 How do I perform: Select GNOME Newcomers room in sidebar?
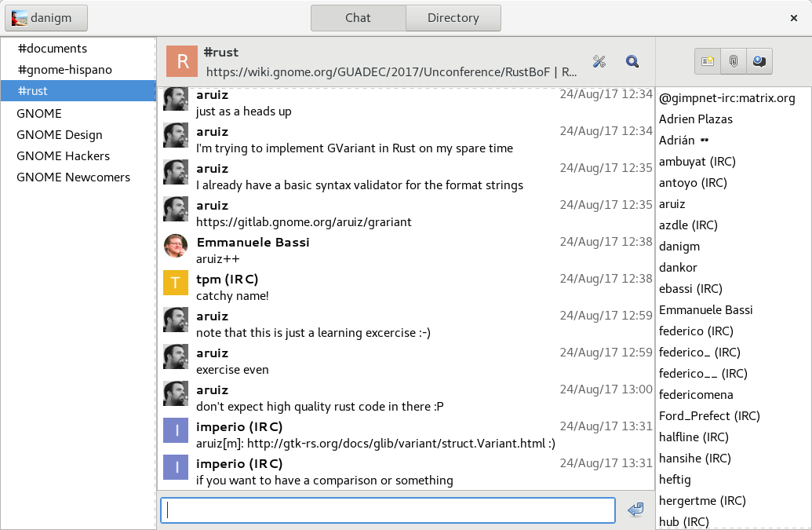click(73, 177)
